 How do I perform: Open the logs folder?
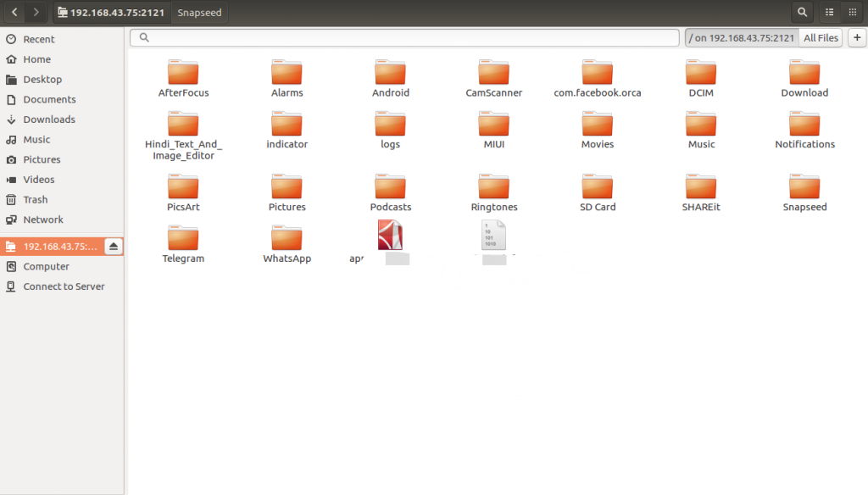[390, 131]
